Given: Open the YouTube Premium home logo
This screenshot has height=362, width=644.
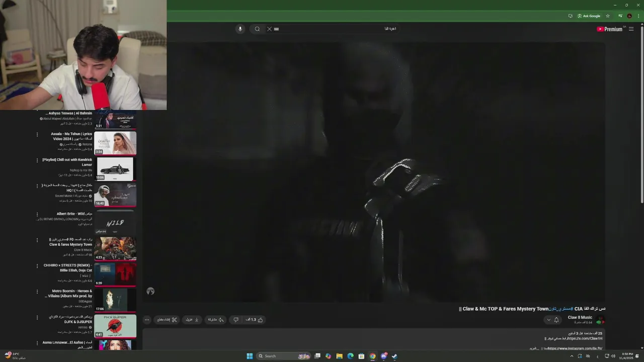Looking at the screenshot, I should tap(610, 29).
